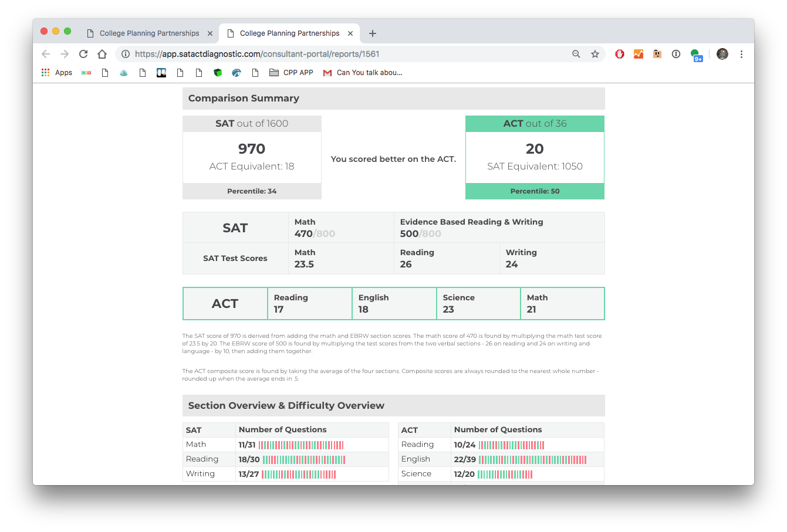Open the 1Password keyhole extension
This screenshot has height=532, width=787.
point(676,54)
